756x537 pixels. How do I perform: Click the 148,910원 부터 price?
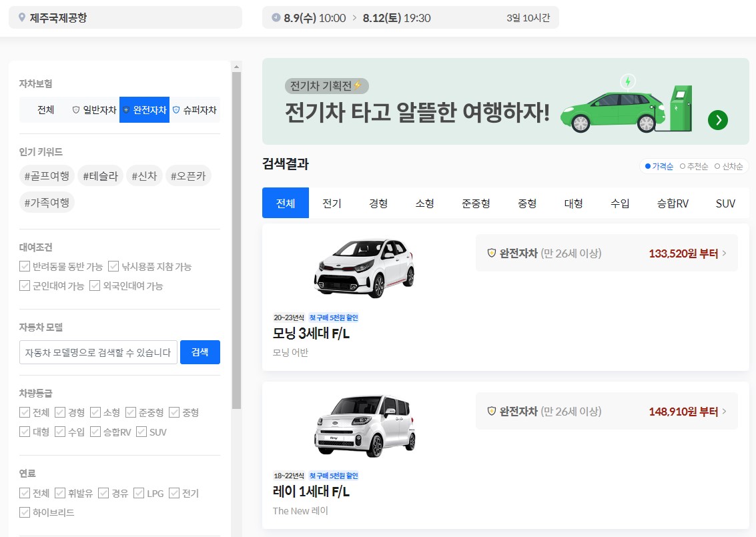[683, 411]
